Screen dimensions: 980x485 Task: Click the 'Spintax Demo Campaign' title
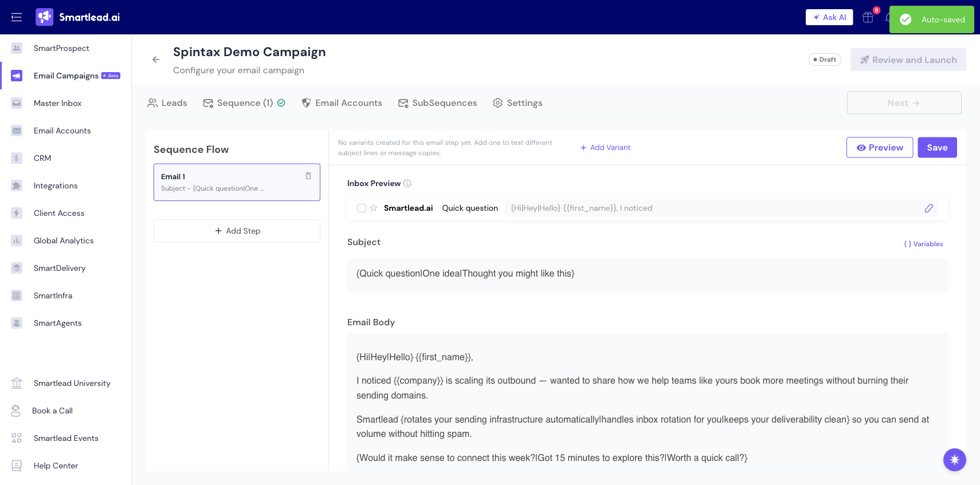(x=249, y=52)
